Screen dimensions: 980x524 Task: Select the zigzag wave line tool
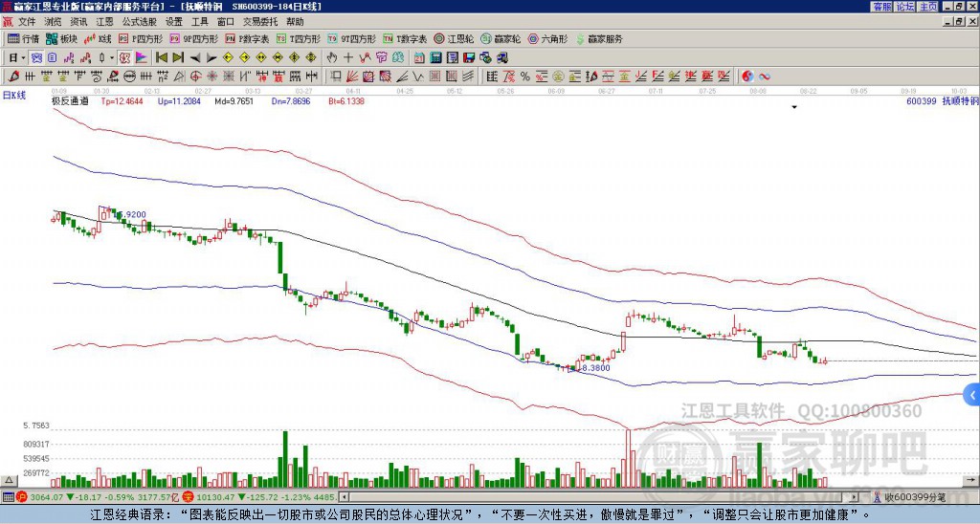418,76
